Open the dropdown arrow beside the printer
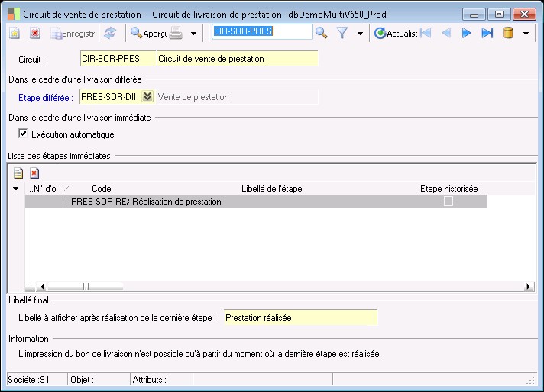Image resolution: width=544 pixels, height=392 pixels. click(x=193, y=34)
